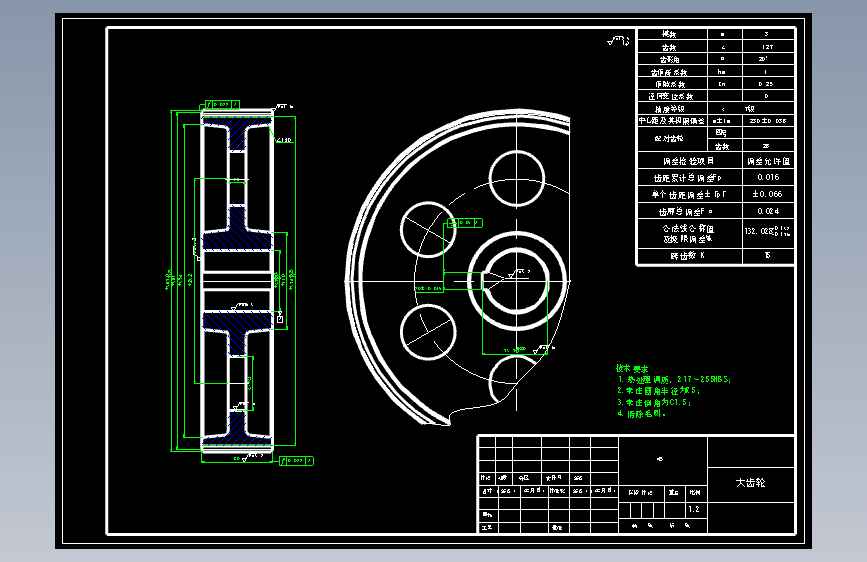Select the 132.028 value in the gear table

coord(768,231)
